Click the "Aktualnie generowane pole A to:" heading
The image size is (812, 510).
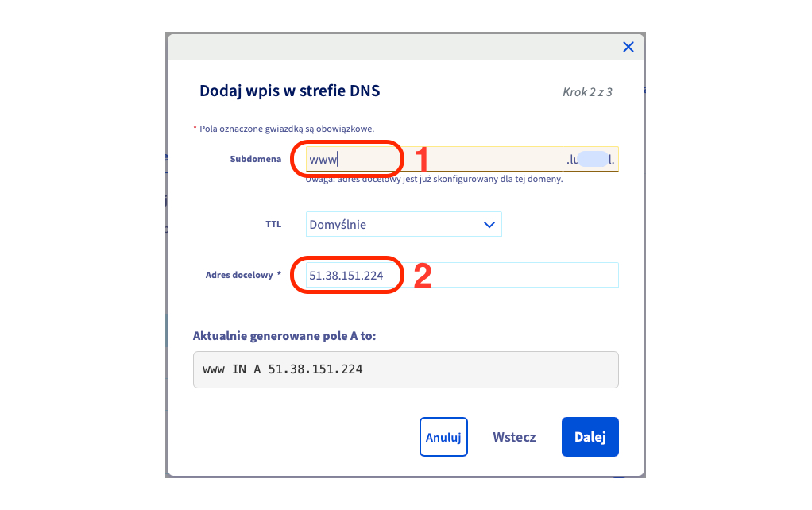[x=284, y=336]
